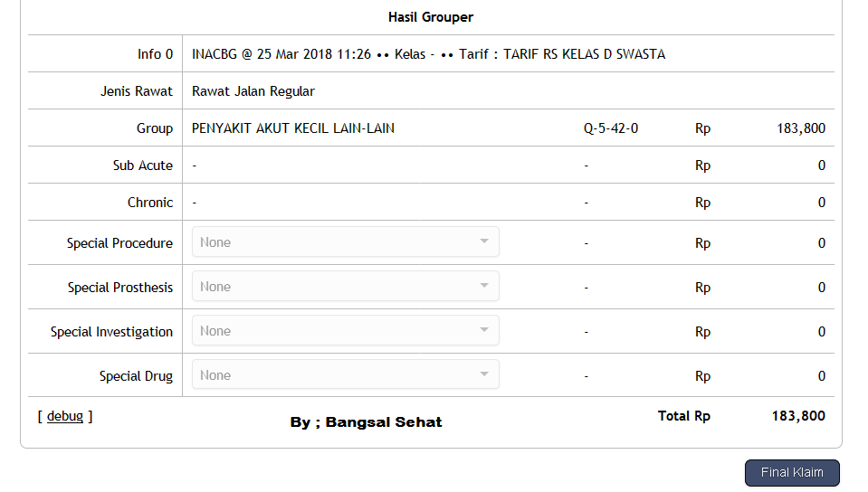Click the Special Procedure label
This screenshot has height=492, width=868.
coord(119,243)
